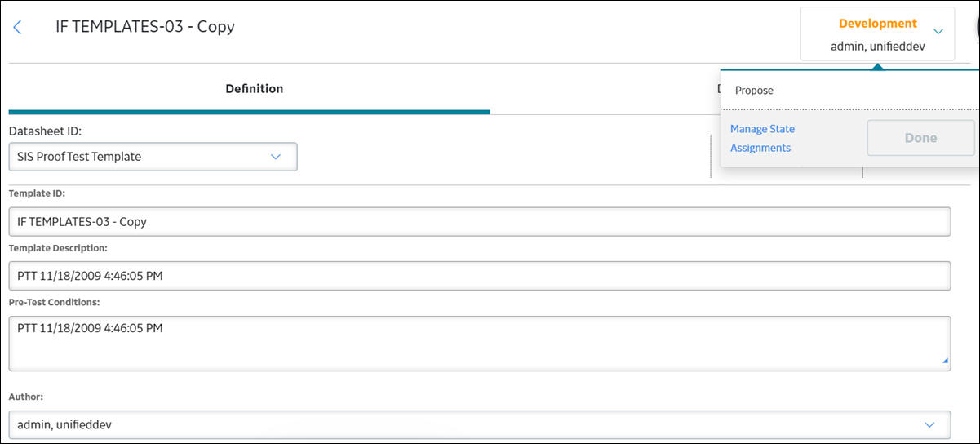
Task: Switch to the Definition tab
Action: point(254,89)
